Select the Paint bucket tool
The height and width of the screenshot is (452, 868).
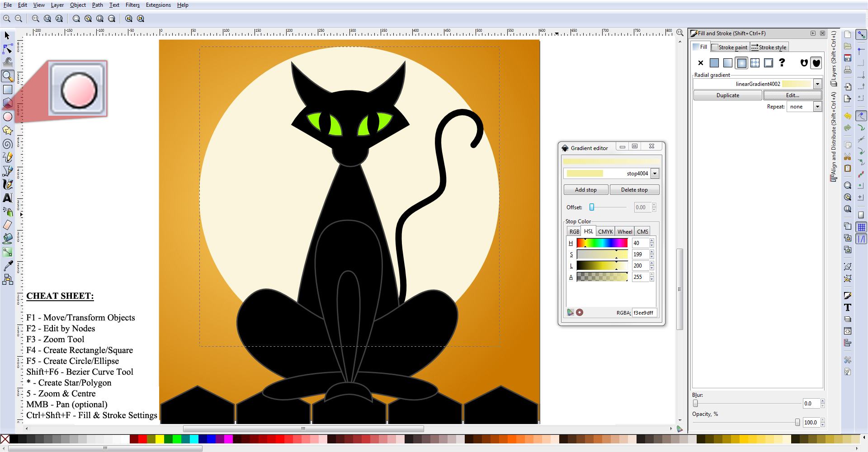coord(7,239)
